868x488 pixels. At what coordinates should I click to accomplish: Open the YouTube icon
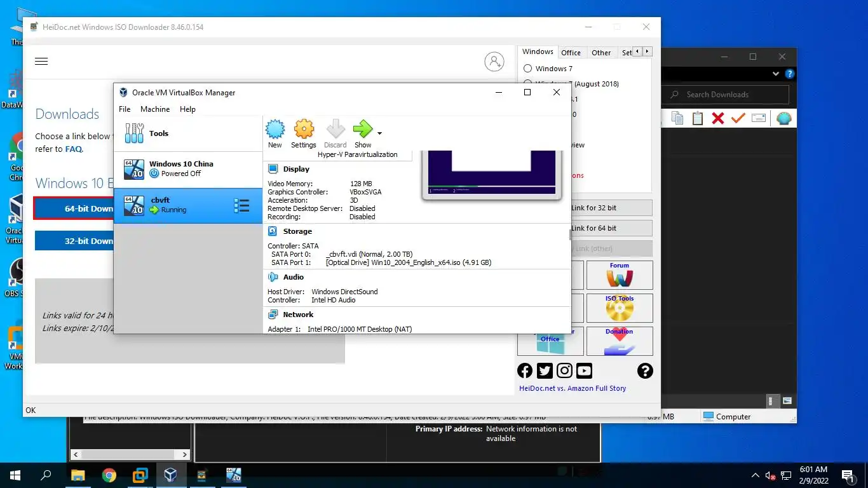coord(584,371)
